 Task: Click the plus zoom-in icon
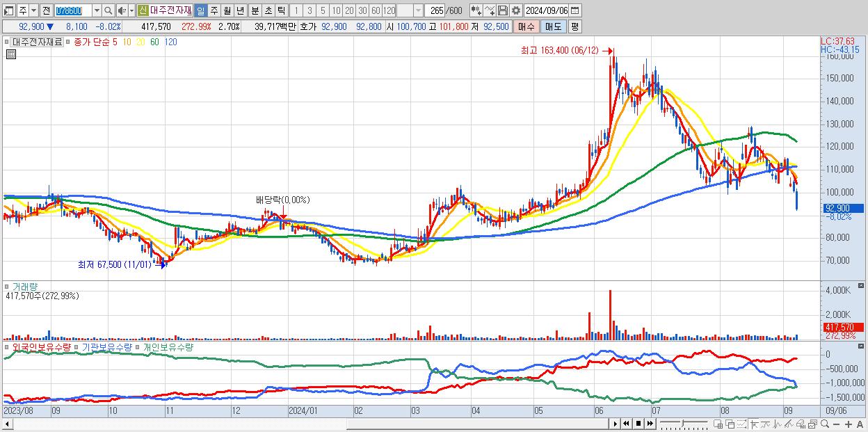click(849, 424)
